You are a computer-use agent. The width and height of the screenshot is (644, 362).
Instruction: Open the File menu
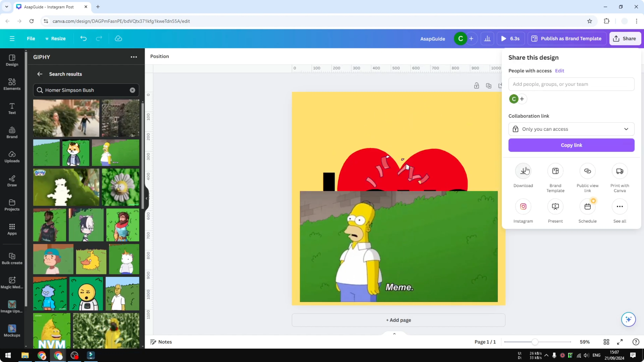pos(31,38)
